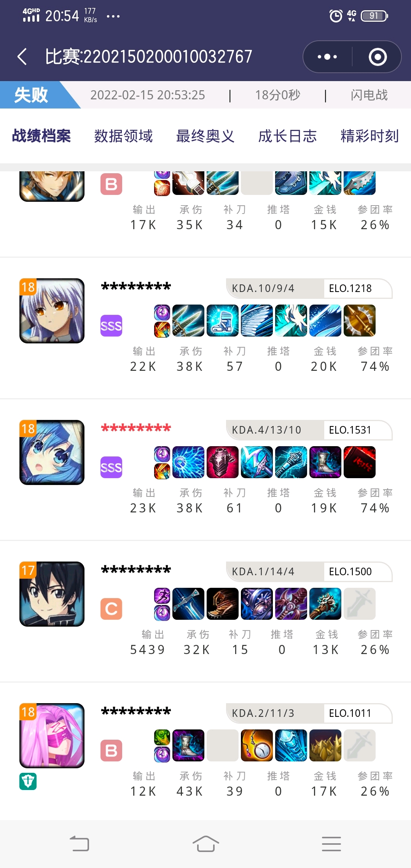Tap the ELO.1531 score tag

click(350, 430)
